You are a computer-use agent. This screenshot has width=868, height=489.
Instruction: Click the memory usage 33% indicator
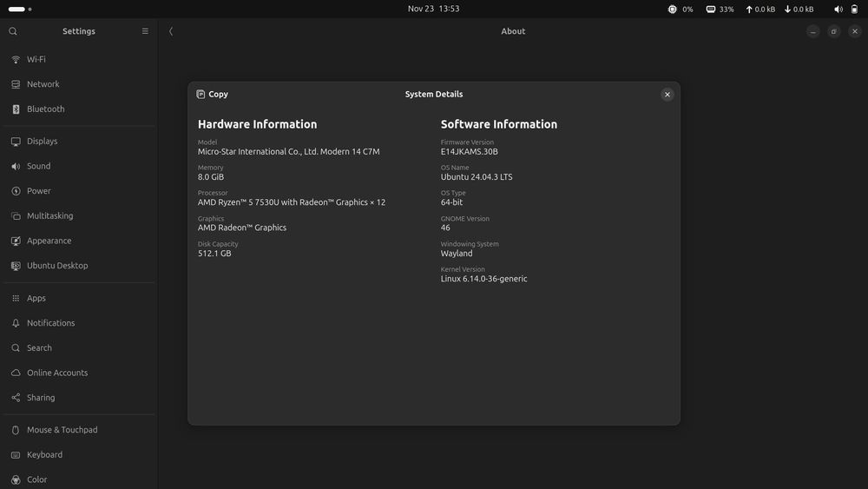tap(720, 9)
